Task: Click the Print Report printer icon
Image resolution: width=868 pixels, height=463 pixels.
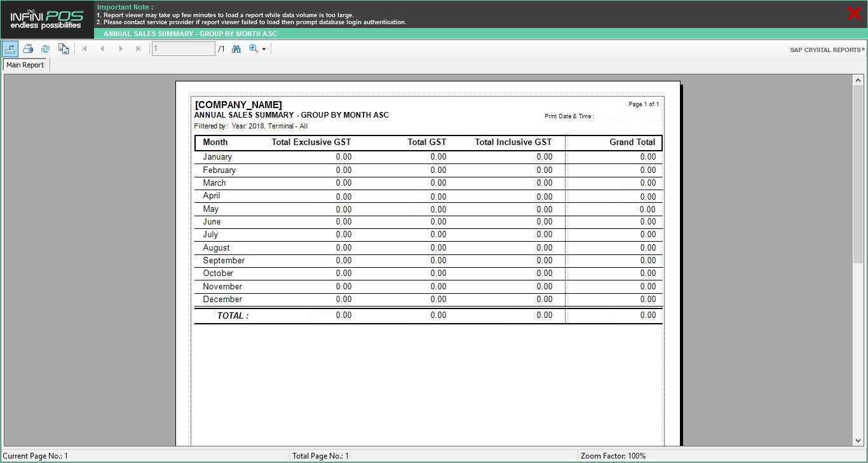Action: 28,49
